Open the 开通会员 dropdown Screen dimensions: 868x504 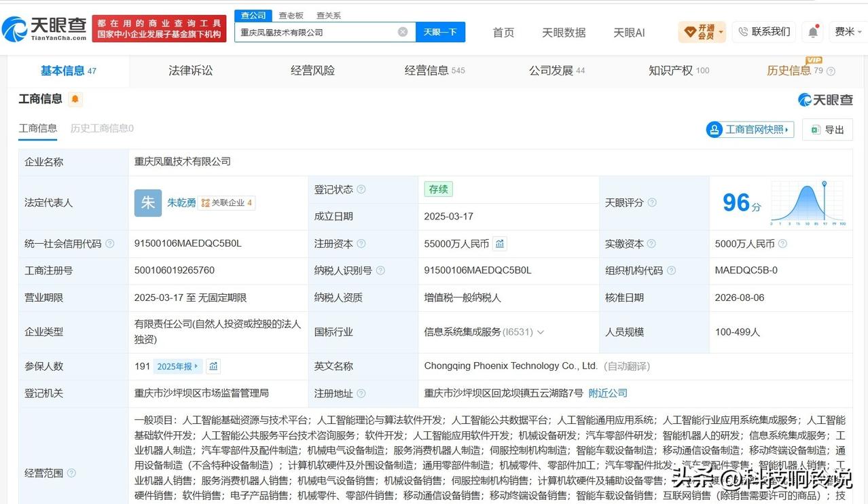tap(702, 31)
